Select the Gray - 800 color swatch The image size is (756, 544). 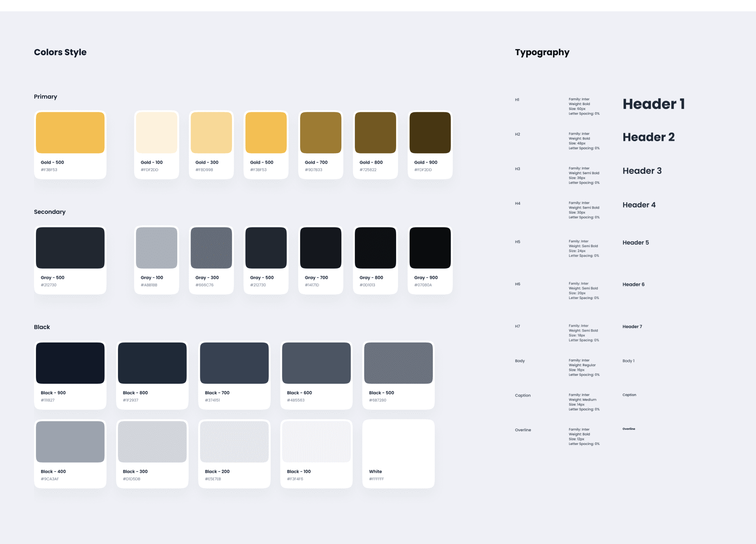pos(375,248)
